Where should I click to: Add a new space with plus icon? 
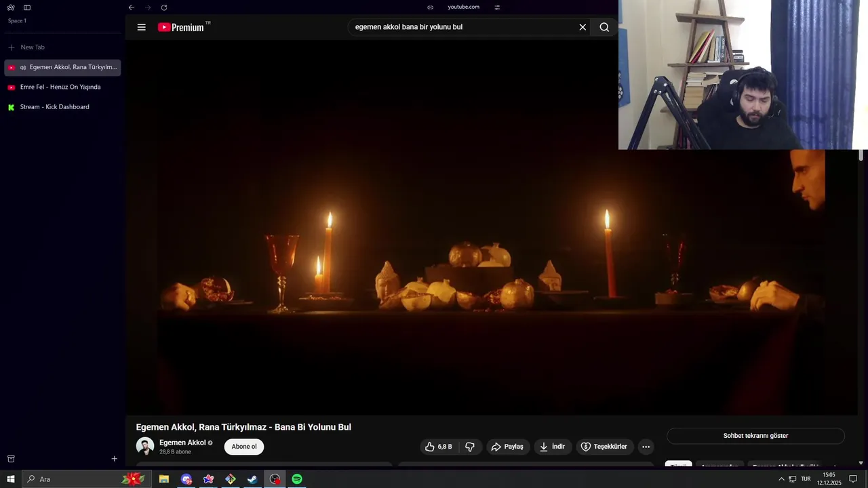click(114, 459)
